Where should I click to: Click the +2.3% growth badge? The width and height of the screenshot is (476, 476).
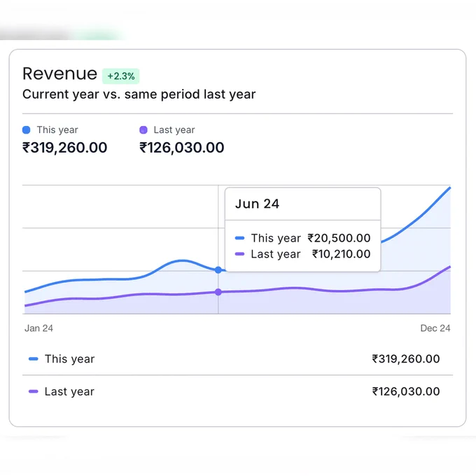(x=121, y=76)
